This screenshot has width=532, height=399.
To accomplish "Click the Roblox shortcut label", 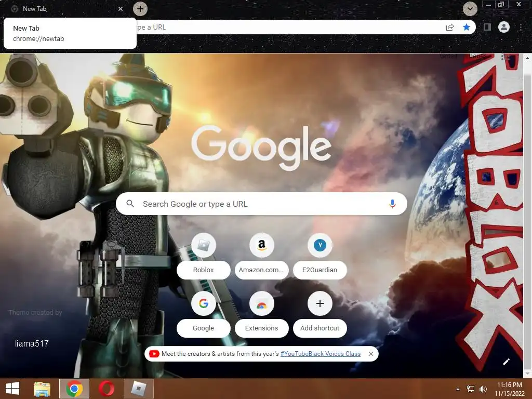I will pyautogui.click(x=203, y=270).
